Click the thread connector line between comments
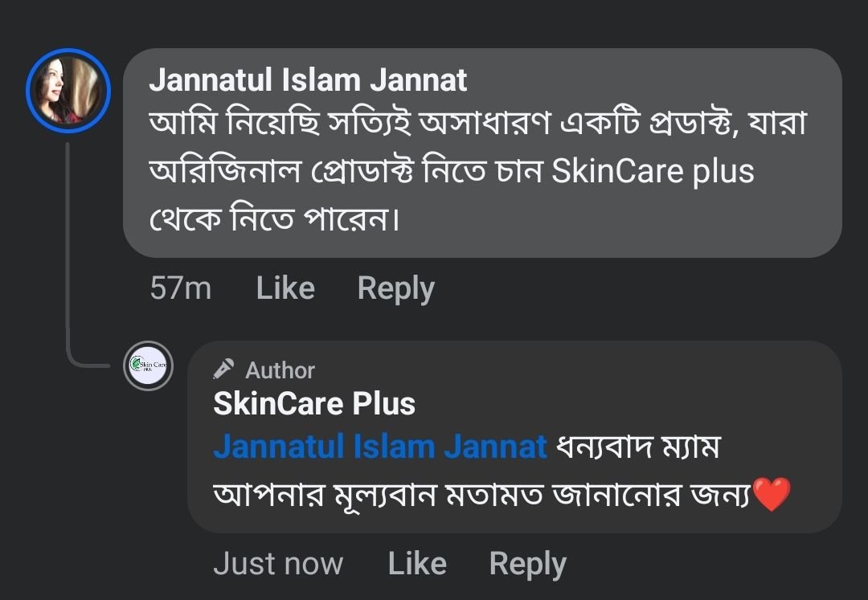Image resolution: width=868 pixels, height=600 pixels. tap(68, 249)
